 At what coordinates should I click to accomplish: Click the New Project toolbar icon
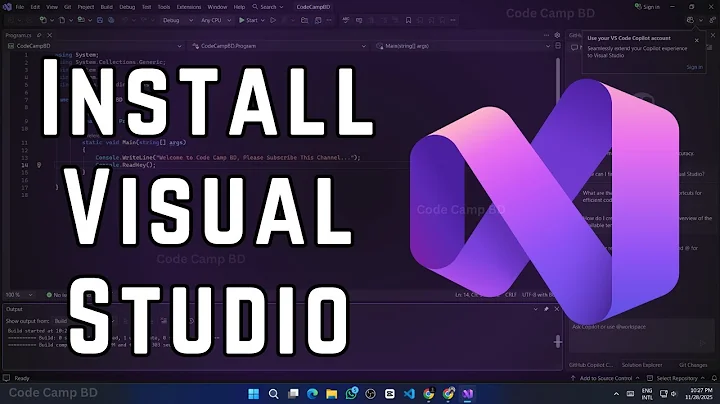[x=43, y=20]
